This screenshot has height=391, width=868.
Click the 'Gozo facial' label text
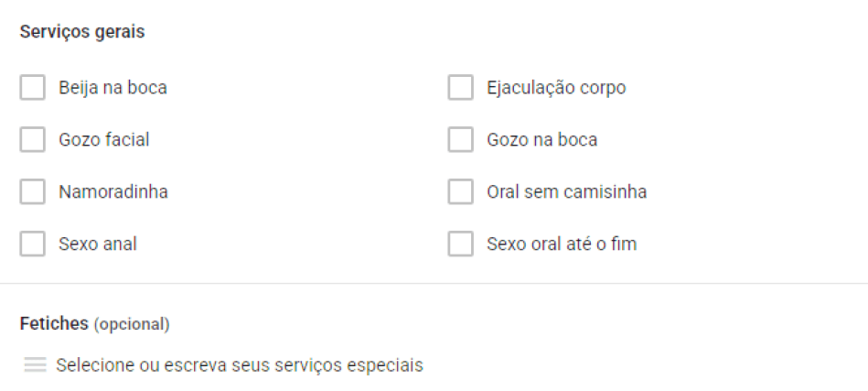coord(104,140)
